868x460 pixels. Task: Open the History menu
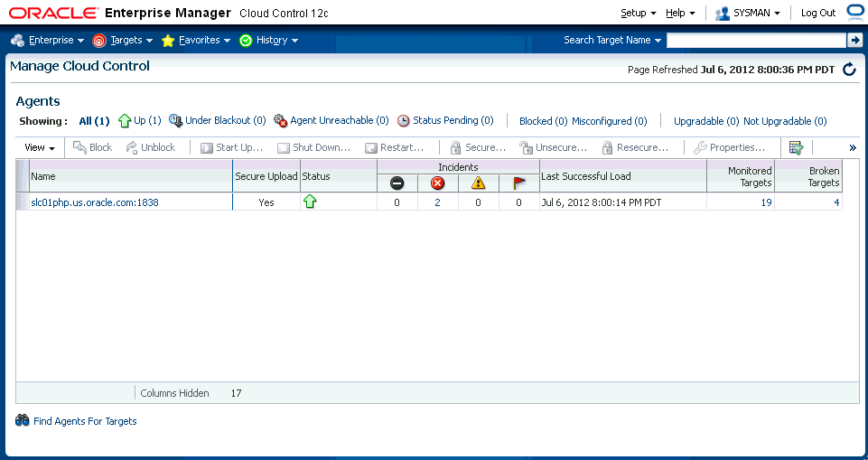(277, 40)
